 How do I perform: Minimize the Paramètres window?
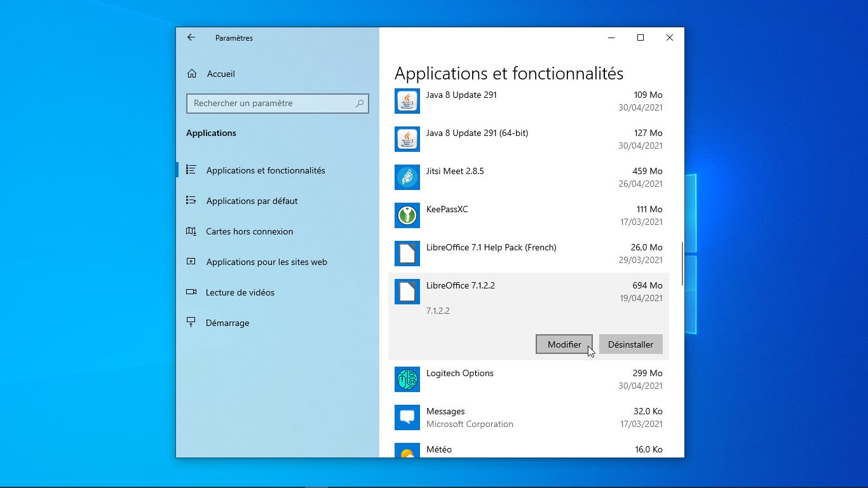pyautogui.click(x=611, y=37)
